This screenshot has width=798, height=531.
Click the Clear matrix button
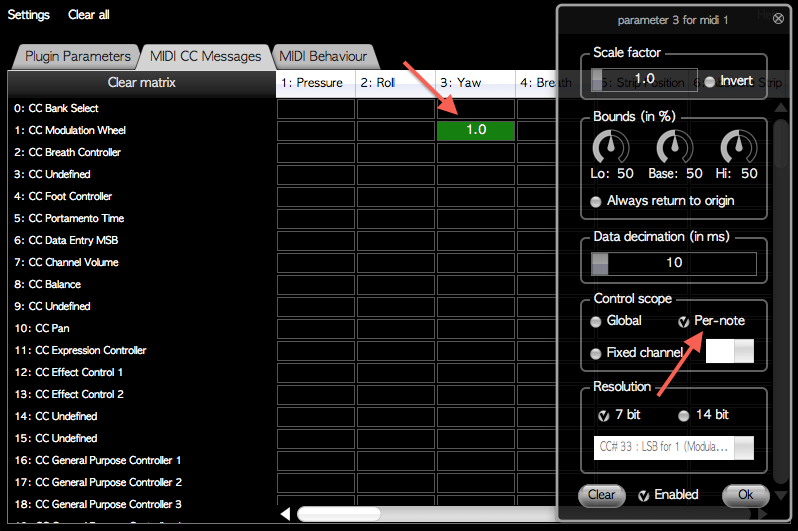(141, 82)
